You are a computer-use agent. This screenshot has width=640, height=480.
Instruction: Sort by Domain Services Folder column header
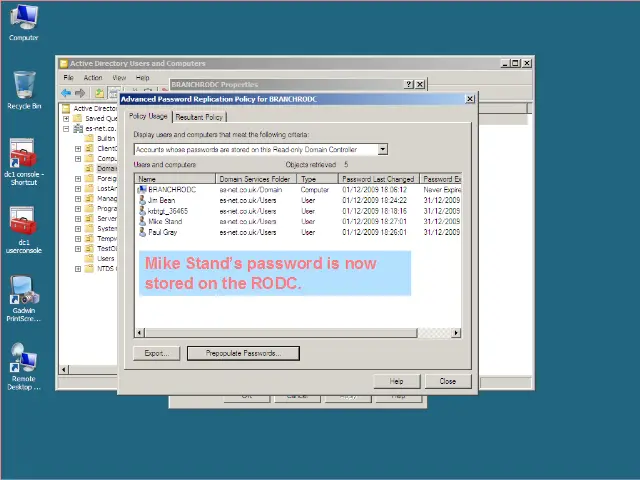point(256,179)
